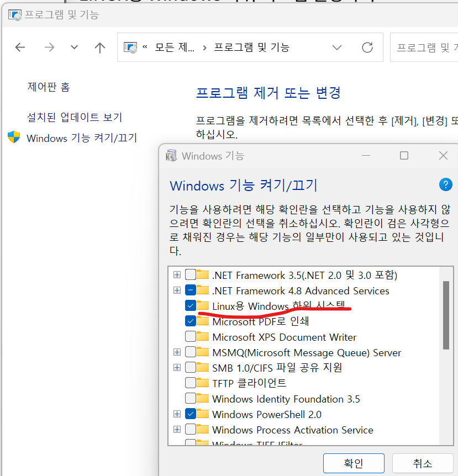Uncheck Microsoft PDF로 인쇄 checkbox
This screenshot has height=476, width=458.
click(x=191, y=321)
